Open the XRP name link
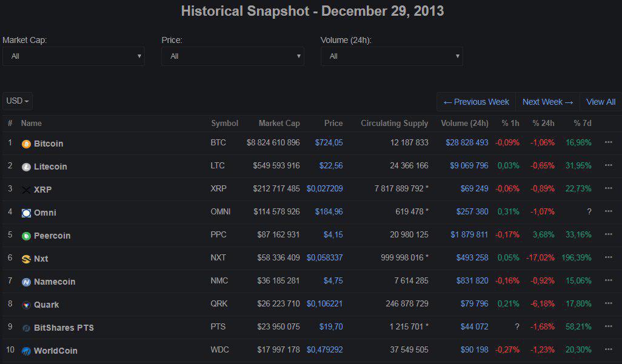Screen dimensions: 622x364 [43, 190]
